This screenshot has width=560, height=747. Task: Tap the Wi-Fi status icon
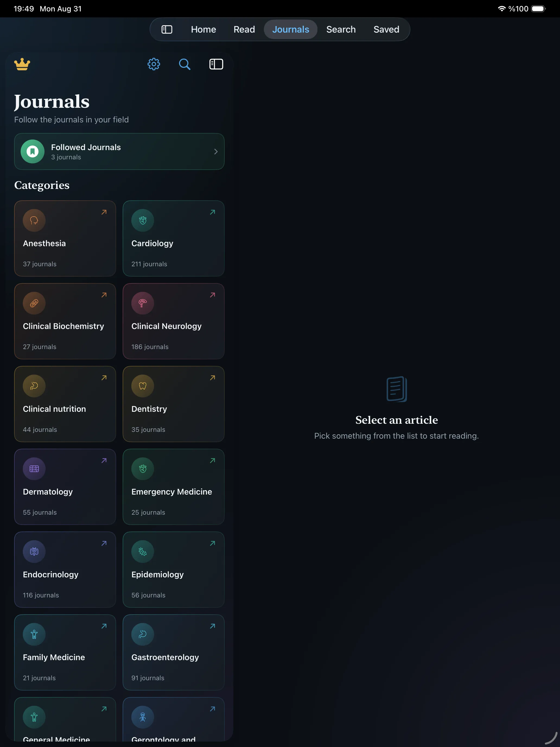pyautogui.click(x=502, y=9)
